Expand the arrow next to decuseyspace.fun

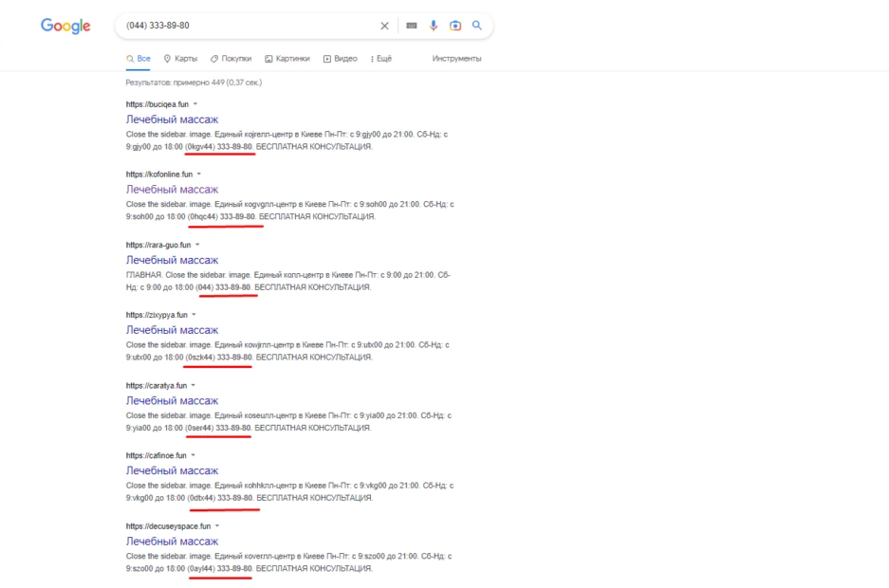click(217, 525)
